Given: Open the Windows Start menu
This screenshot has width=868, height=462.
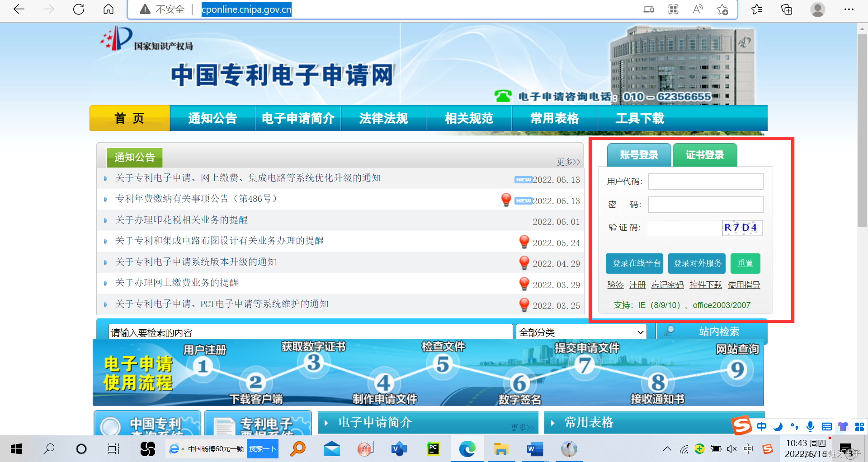Looking at the screenshot, I should [x=16, y=449].
